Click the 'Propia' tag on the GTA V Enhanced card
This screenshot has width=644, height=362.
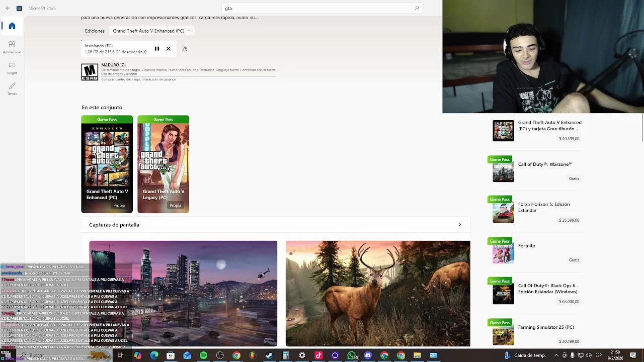[x=119, y=205]
